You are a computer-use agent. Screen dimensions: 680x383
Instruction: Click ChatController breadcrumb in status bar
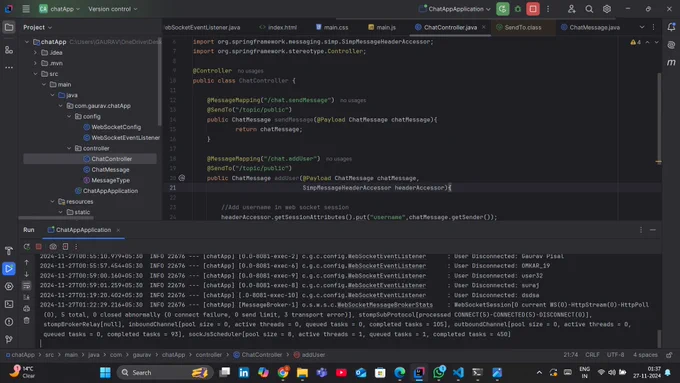pyautogui.click(x=258, y=355)
